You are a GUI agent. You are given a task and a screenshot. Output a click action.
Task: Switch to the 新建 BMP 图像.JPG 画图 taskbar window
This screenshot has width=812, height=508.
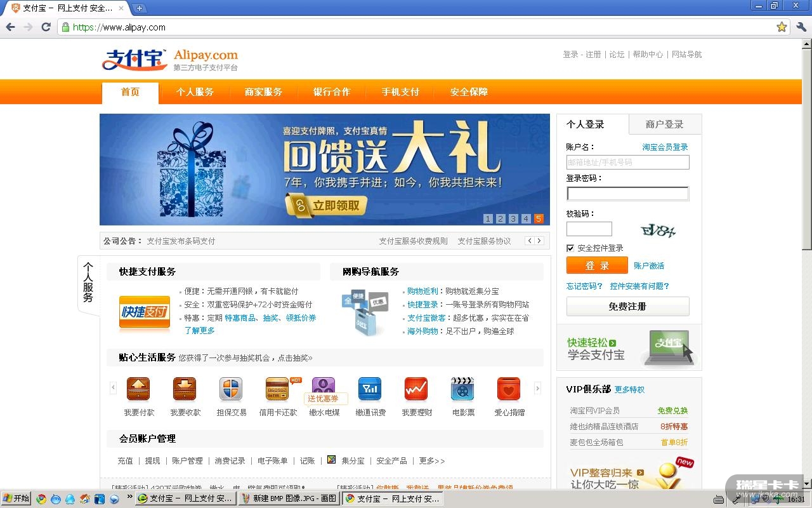[x=289, y=498]
